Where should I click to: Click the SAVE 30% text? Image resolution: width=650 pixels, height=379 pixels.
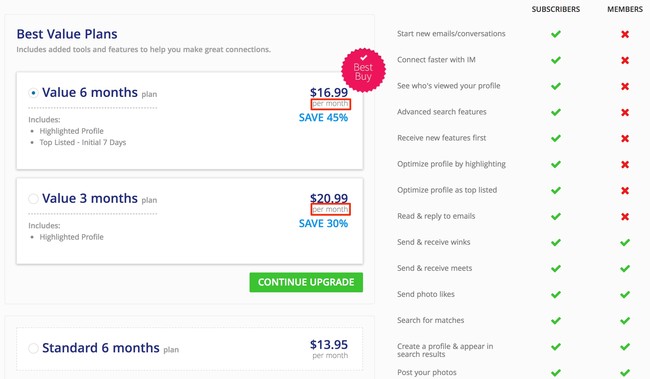(x=323, y=224)
